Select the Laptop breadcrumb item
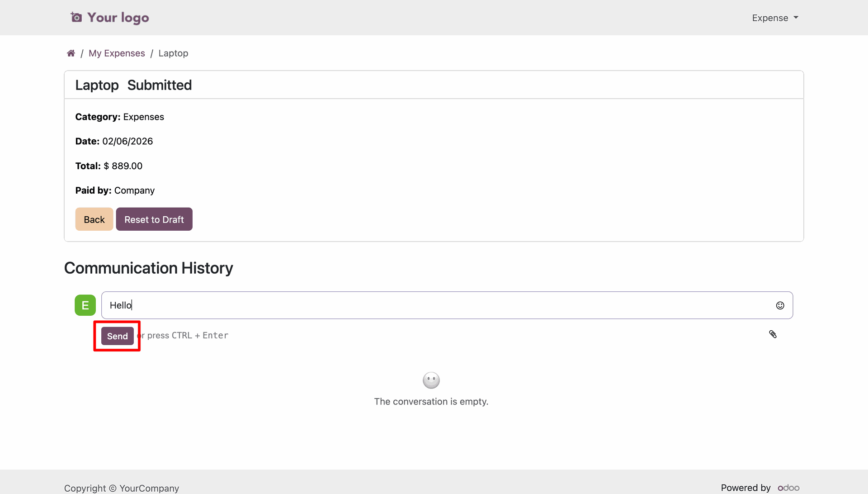The height and width of the screenshot is (494, 868). click(x=173, y=53)
